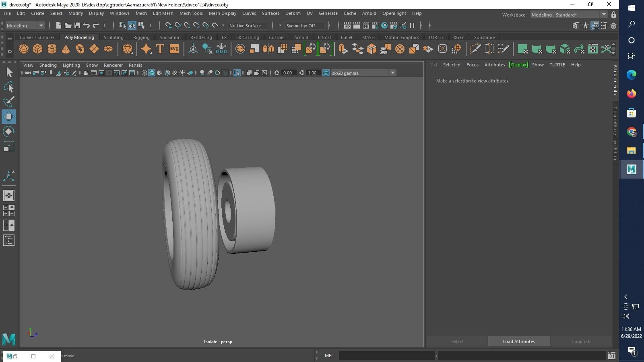644x362 pixels.
Task: Create a polygon cylinder from the shelf
Action: pyautogui.click(x=52, y=49)
